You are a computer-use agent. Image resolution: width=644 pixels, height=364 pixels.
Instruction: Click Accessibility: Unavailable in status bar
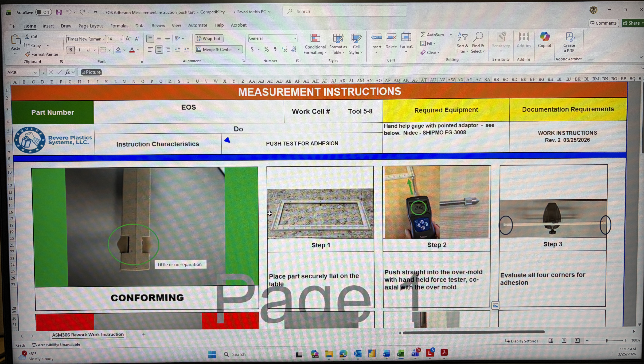(56, 345)
